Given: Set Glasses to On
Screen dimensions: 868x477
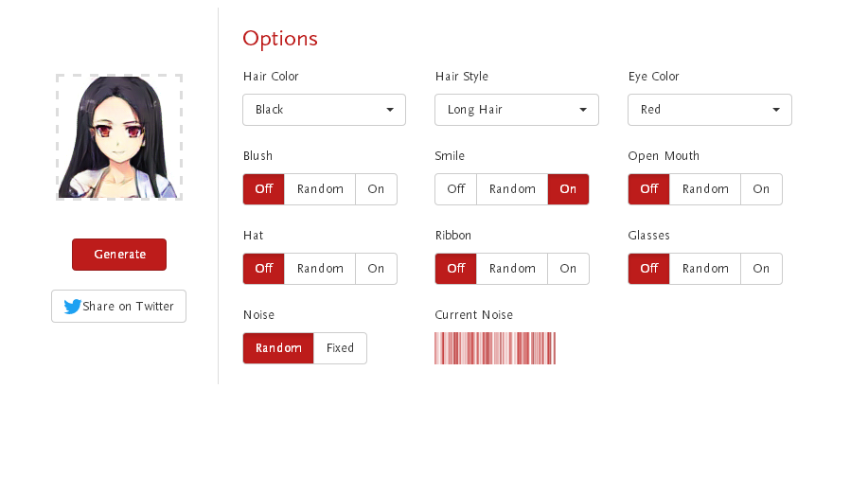Looking at the screenshot, I should (761, 269).
